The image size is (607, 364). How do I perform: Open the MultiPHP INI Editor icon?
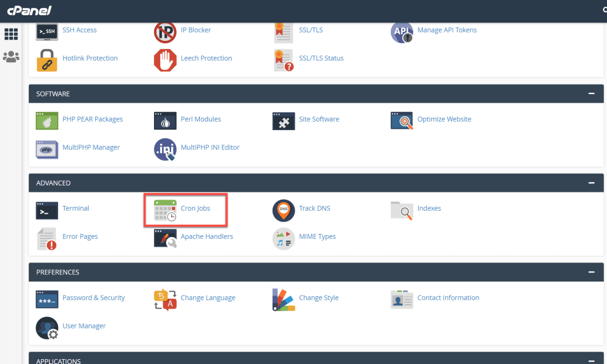(x=165, y=148)
